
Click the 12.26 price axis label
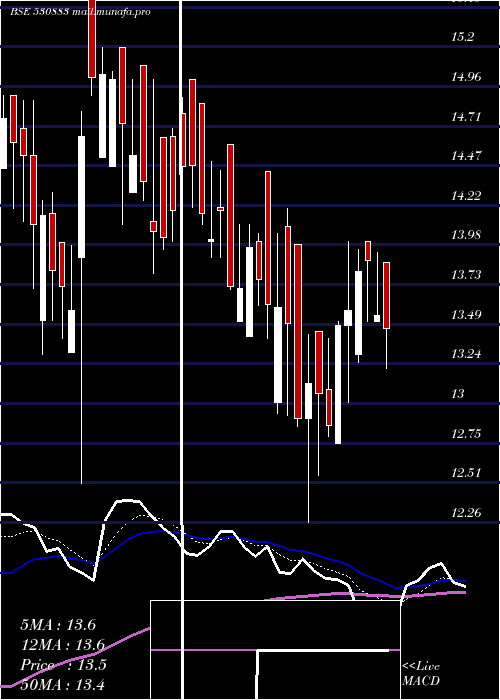pyautogui.click(x=466, y=512)
